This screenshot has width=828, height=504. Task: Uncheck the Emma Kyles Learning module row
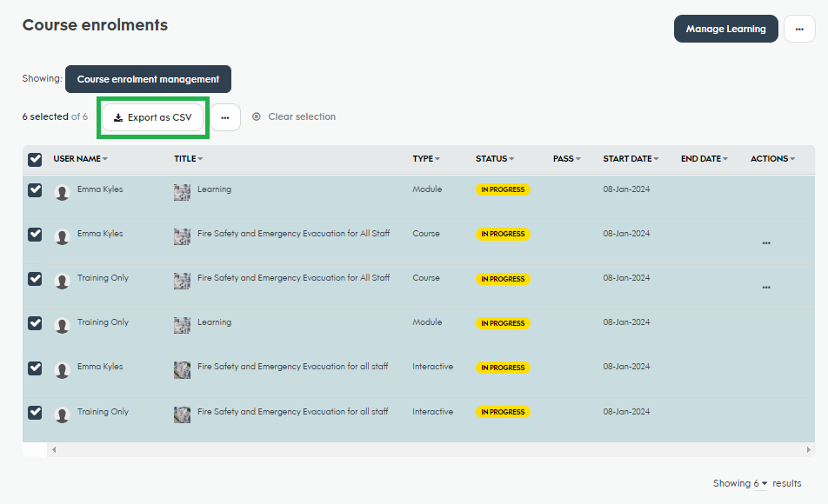[35, 190]
